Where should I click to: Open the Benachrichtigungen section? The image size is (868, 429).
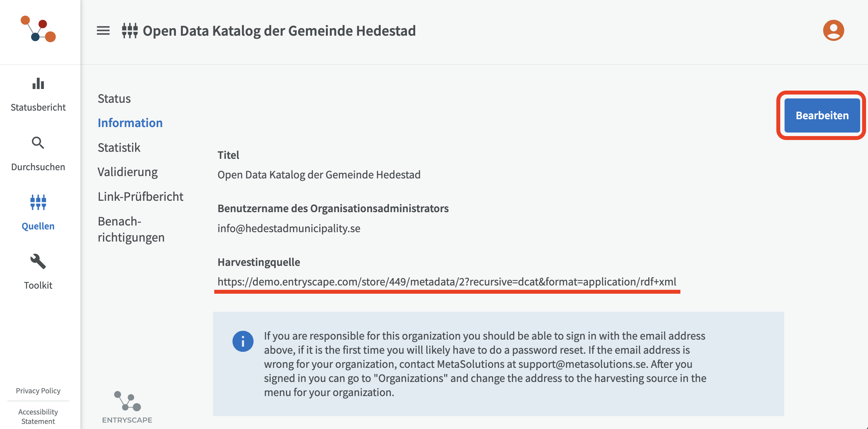131,229
